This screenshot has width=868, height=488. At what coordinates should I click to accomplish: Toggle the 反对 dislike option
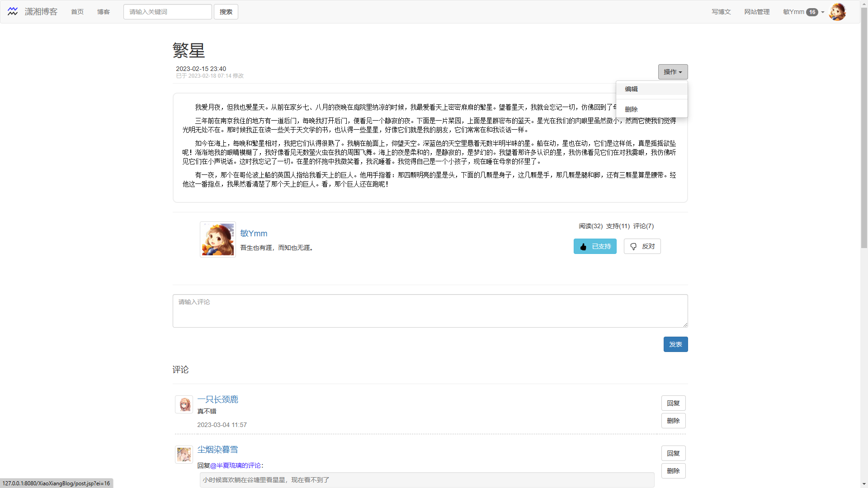click(x=642, y=246)
